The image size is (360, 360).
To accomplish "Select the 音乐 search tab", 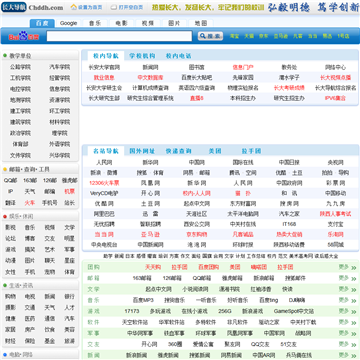I will (x=95, y=23).
